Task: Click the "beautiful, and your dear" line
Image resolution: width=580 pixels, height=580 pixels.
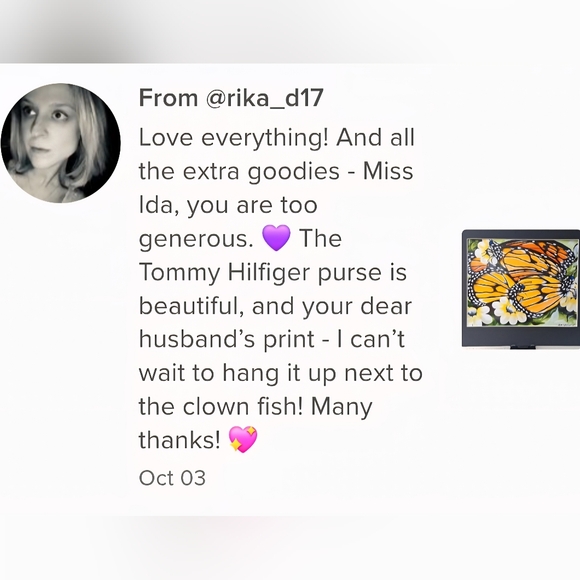Action: tap(275, 307)
